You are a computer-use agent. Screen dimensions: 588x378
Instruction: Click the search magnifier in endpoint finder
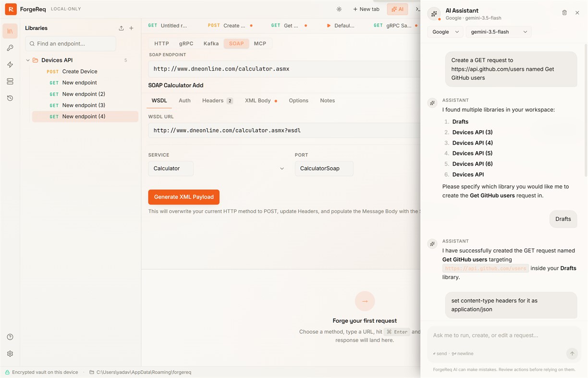point(32,44)
